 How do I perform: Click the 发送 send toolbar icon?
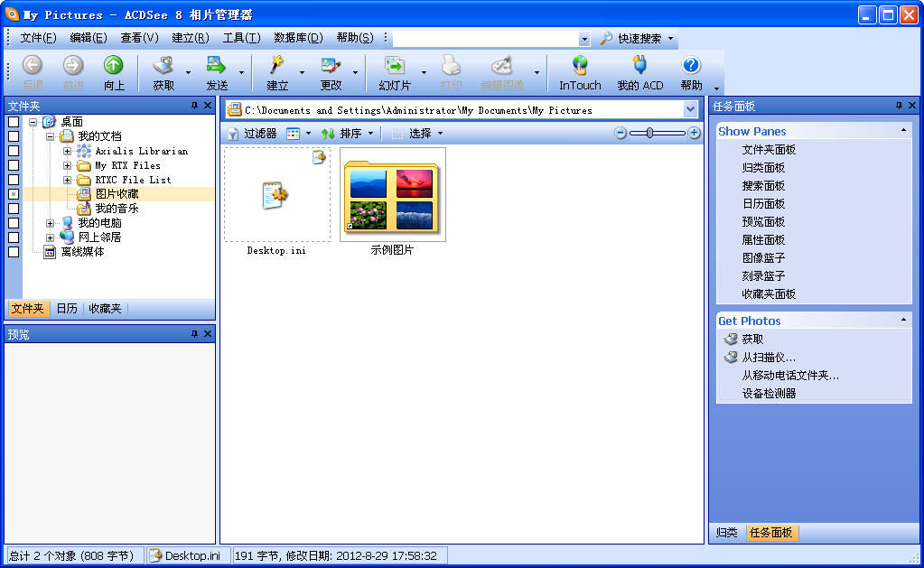[216, 65]
